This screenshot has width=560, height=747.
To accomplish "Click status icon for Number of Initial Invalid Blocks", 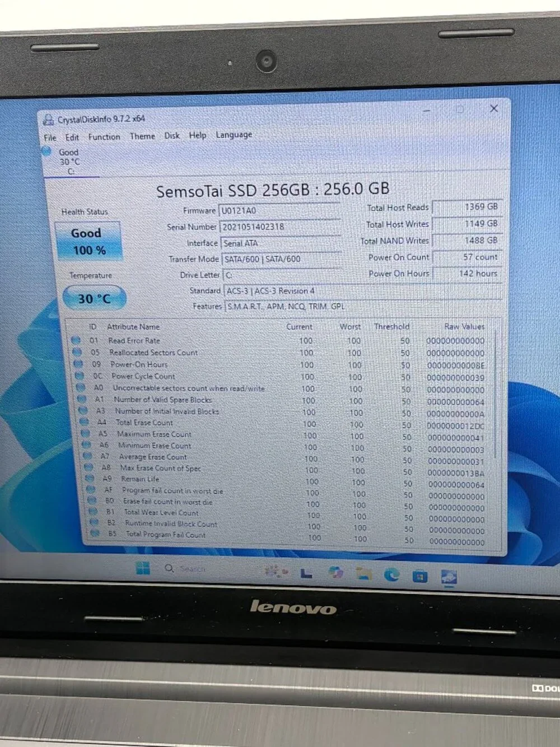I will [x=83, y=410].
